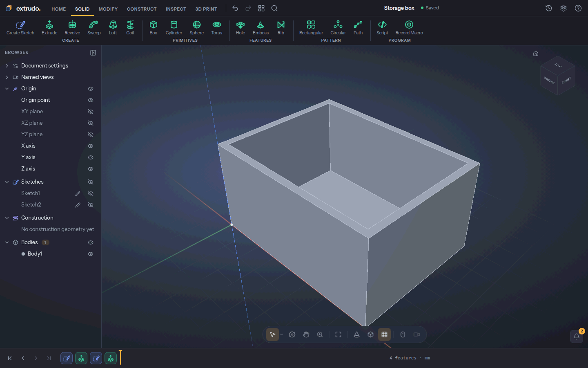Show the YZ plane
588x368 pixels.
coord(91,135)
